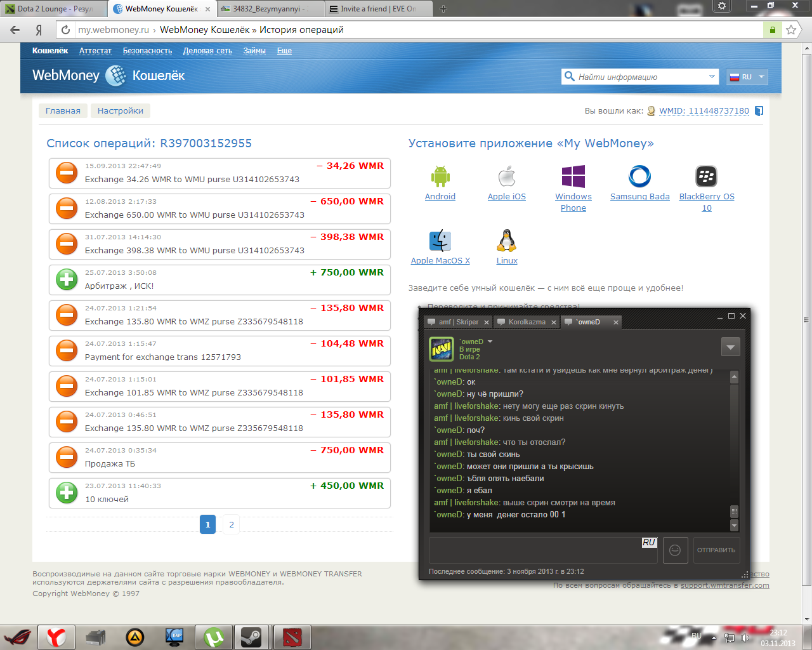Screen dimensions: 812x650
Task: Open Steam in the taskbar
Action: click(252, 637)
